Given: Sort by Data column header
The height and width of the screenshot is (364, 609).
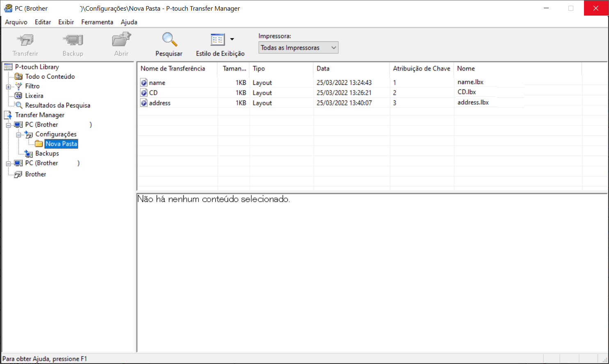Looking at the screenshot, I should [x=351, y=68].
